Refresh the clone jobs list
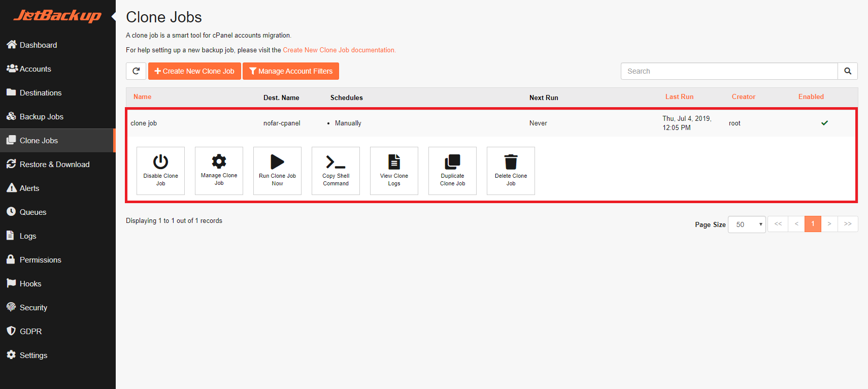The image size is (868, 389). pos(136,71)
